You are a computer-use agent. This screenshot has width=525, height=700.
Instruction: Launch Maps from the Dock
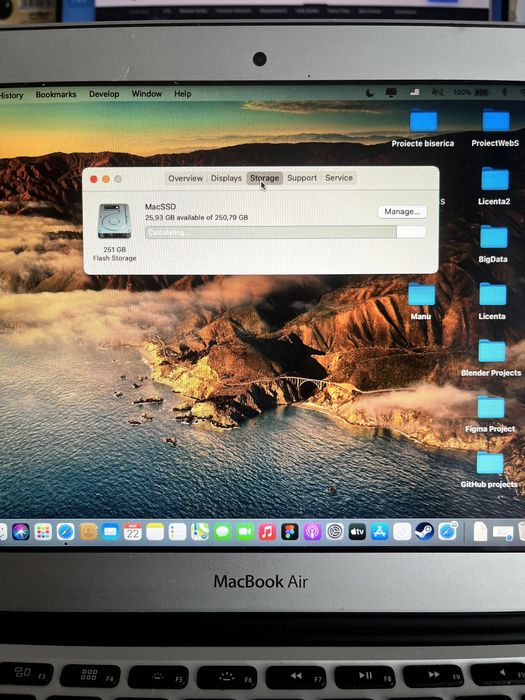pyautogui.click(x=200, y=532)
